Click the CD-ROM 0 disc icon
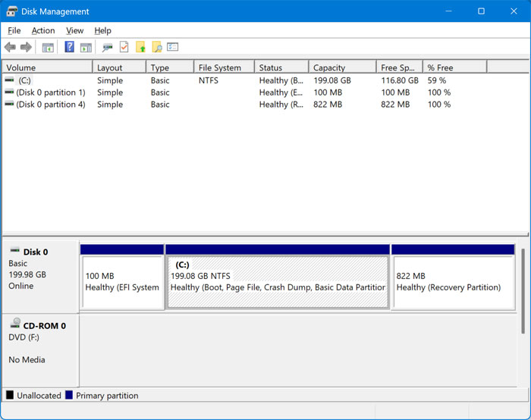Screen dimensions: 531x420 pyautogui.click(x=15, y=323)
